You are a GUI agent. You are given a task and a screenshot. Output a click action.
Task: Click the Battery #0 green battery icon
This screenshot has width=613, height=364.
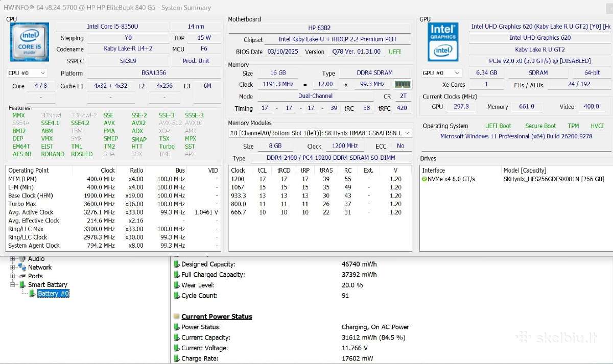(x=33, y=294)
